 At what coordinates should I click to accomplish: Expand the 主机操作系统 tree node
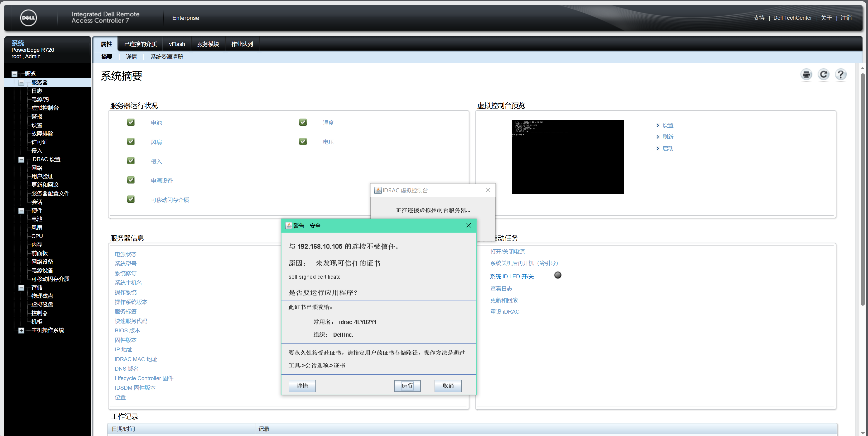click(x=21, y=331)
